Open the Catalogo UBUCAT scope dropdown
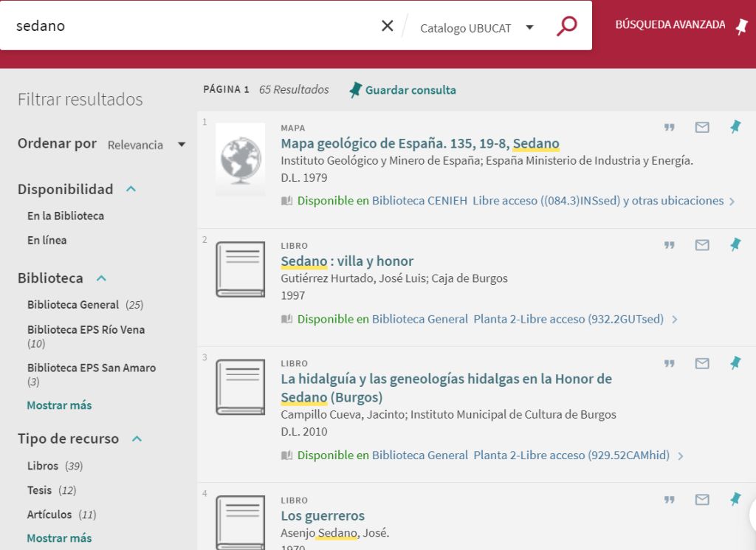Image resolution: width=756 pixels, height=550 pixels. (476, 28)
